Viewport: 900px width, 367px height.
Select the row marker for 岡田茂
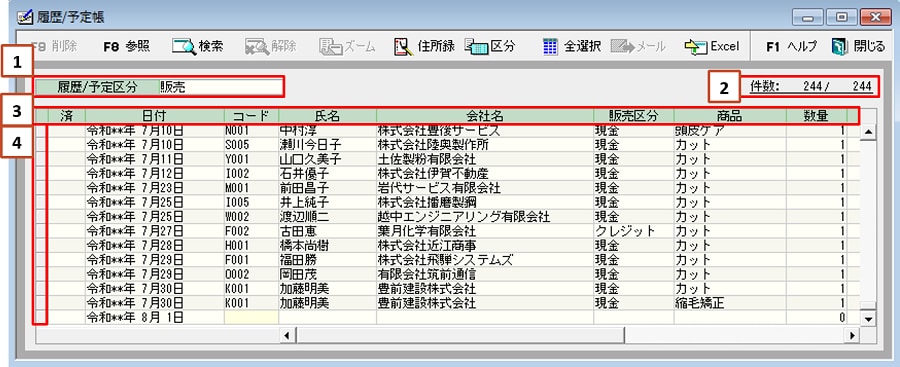point(41,275)
